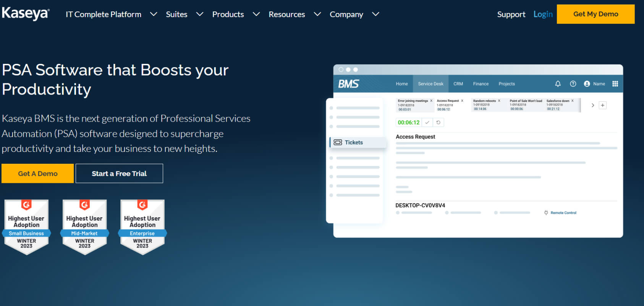Expand the IT Complete Platform chevron
The width and height of the screenshot is (644, 306).
154,14
